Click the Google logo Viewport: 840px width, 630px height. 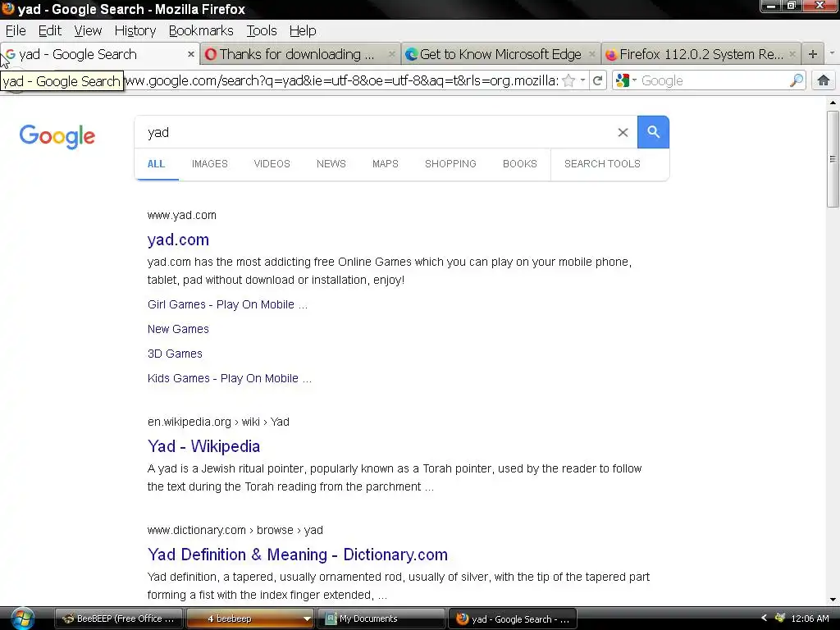(x=57, y=136)
